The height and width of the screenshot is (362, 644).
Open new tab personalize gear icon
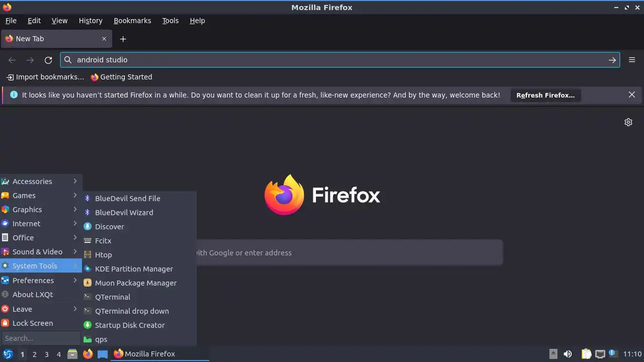click(628, 122)
